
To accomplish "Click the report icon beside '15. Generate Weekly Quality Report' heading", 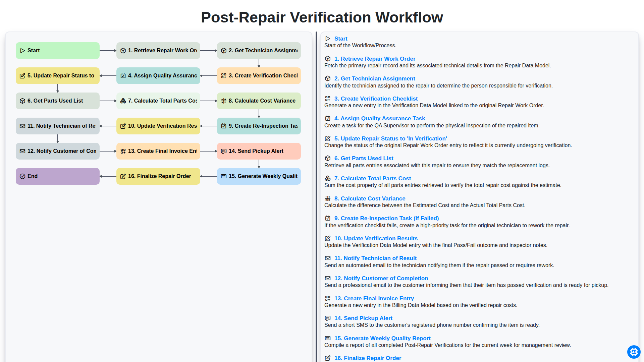I will pyautogui.click(x=328, y=338).
